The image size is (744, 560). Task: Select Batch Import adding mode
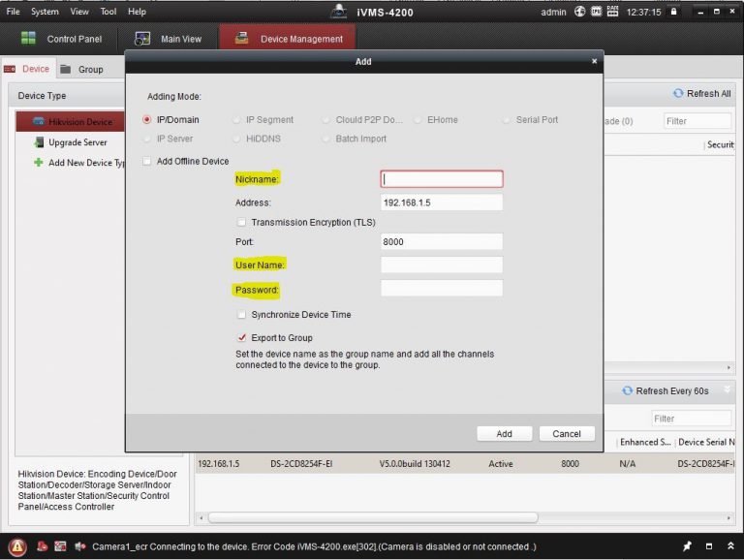(x=325, y=139)
